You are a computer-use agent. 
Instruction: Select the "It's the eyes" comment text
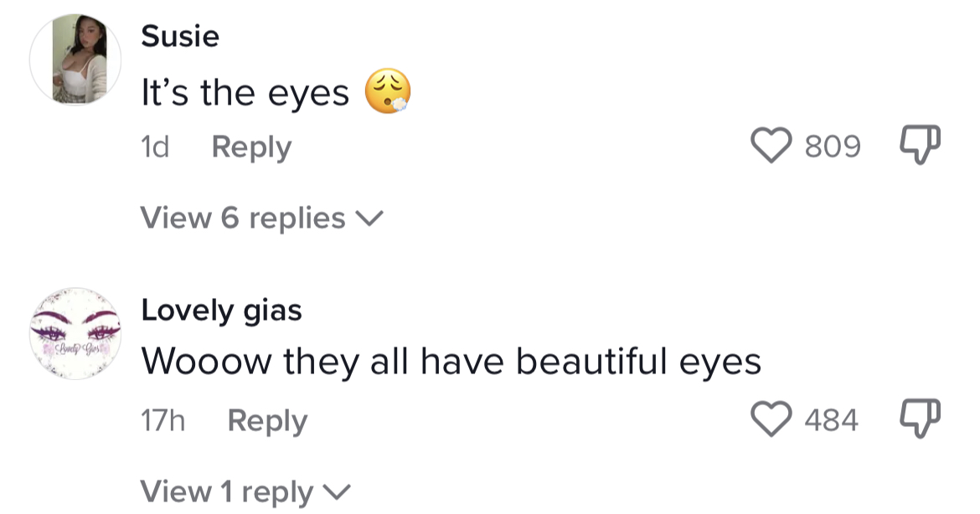[245, 93]
